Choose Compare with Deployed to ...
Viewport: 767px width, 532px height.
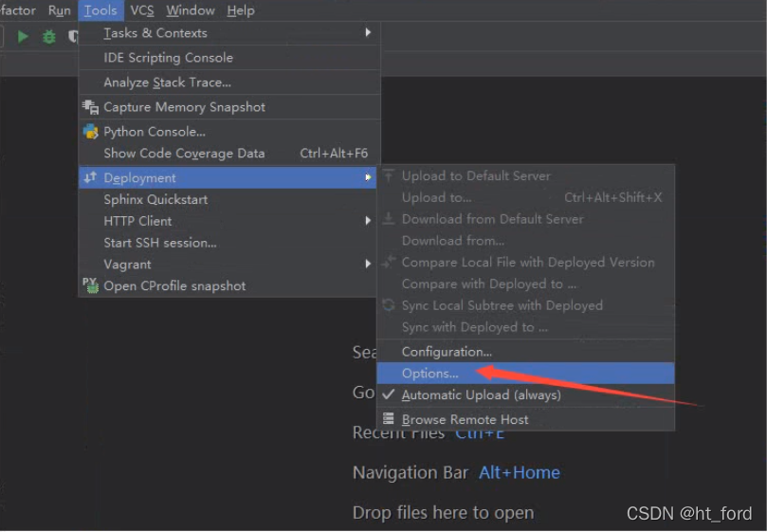[526, 284]
